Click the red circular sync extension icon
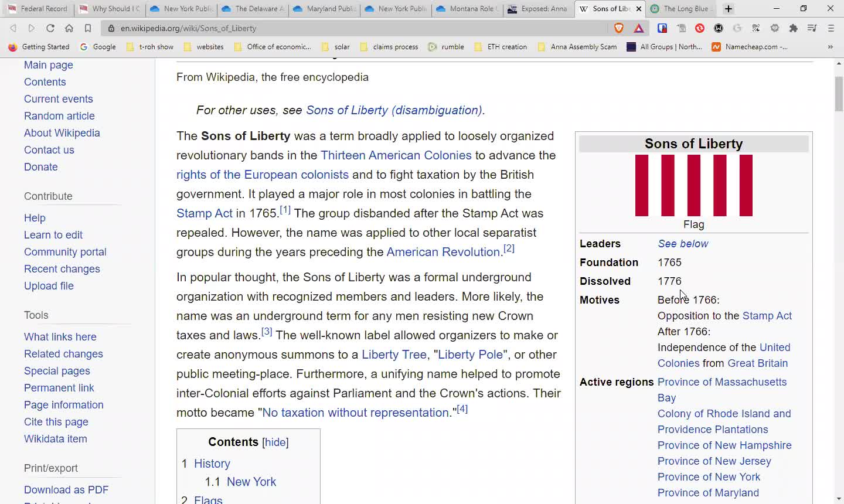 (700, 28)
